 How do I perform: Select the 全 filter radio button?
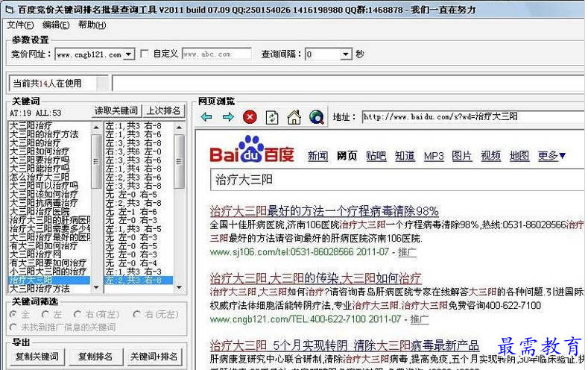(x=14, y=314)
